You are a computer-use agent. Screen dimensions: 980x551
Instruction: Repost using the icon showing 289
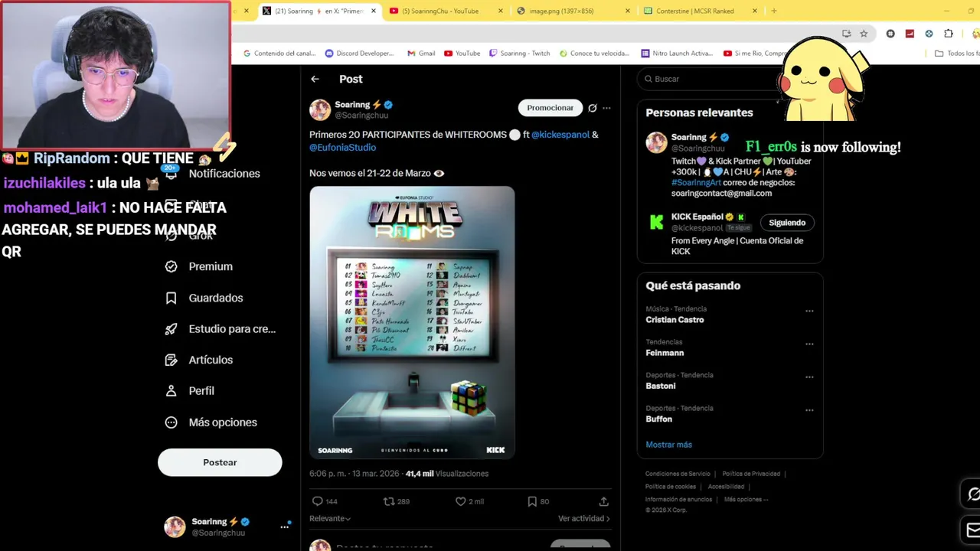click(x=389, y=501)
